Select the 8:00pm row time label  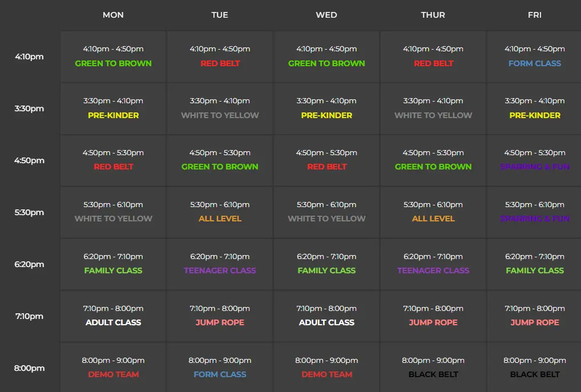point(29,368)
